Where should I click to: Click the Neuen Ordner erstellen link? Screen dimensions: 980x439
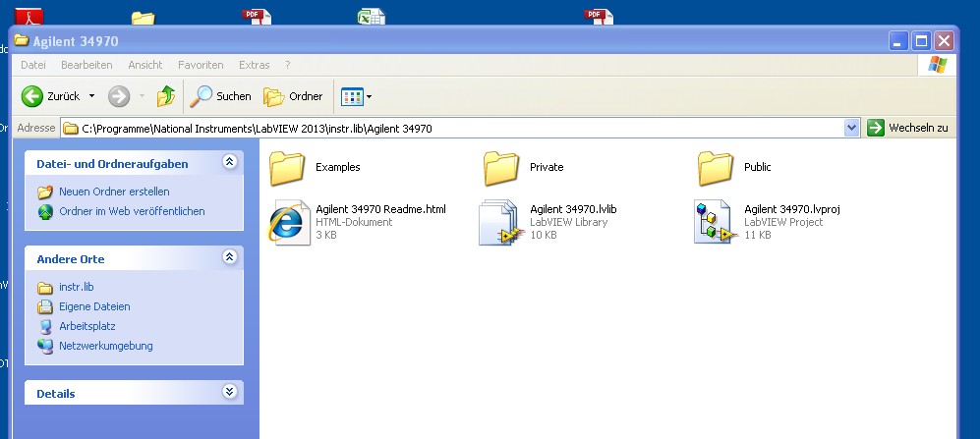click(114, 192)
